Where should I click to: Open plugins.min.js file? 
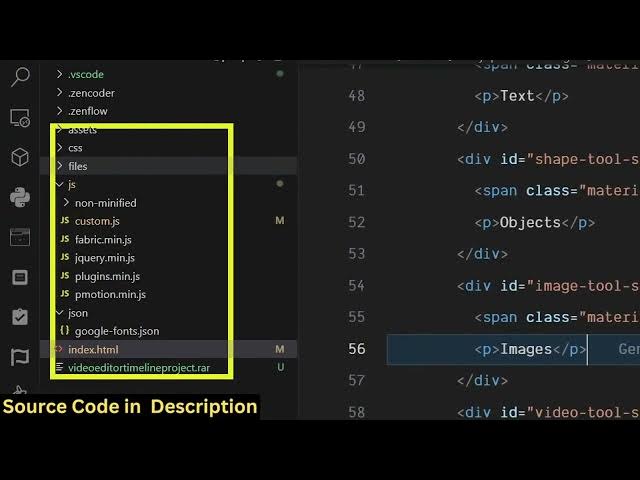[107, 276]
